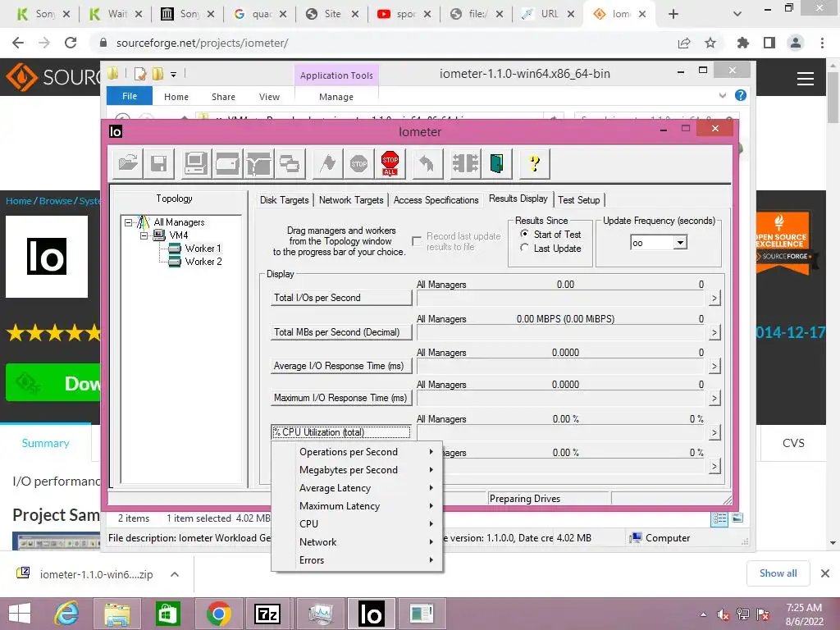Image resolution: width=840 pixels, height=630 pixels.
Task: Start new manager computer icon in Iometer
Action: pos(196,163)
